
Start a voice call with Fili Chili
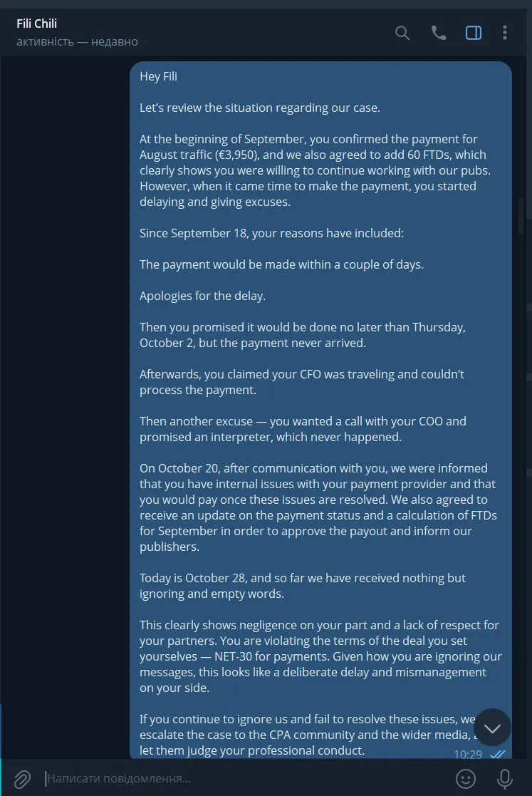pos(439,33)
